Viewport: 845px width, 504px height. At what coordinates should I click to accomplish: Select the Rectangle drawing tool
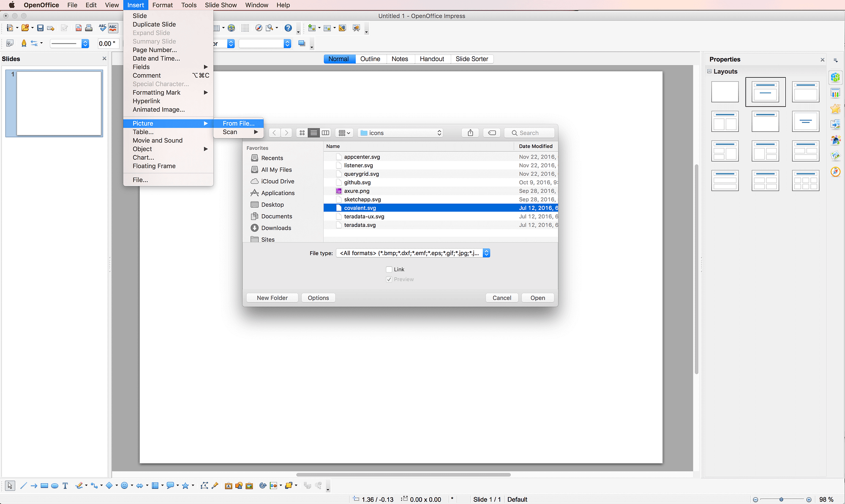coord(44,486)
